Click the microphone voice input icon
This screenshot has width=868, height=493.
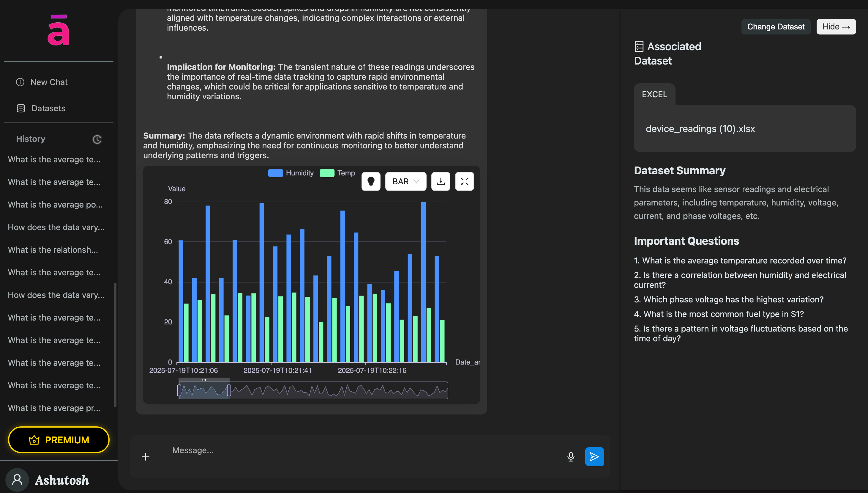click(x=571, y=457)
